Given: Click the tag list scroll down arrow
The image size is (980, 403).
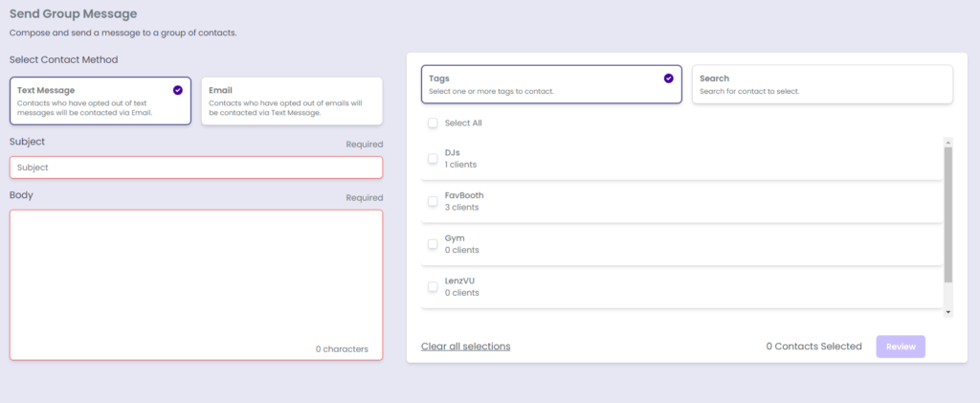Looking at the screenshot, I should tap(948, 312).
